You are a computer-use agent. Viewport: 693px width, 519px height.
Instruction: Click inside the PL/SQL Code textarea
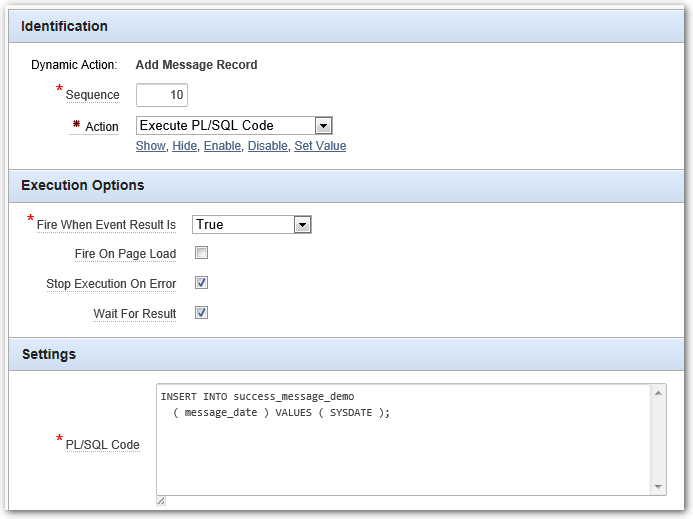click(x=403, y=439)
